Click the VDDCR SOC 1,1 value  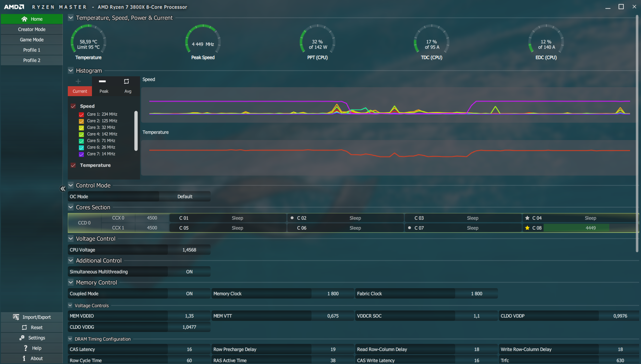[x=477, y=316]
